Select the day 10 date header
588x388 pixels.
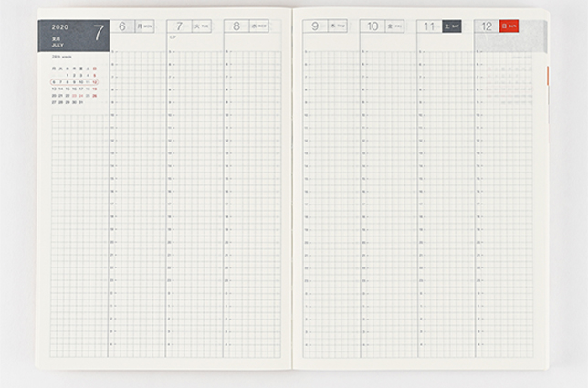[373, 26]
